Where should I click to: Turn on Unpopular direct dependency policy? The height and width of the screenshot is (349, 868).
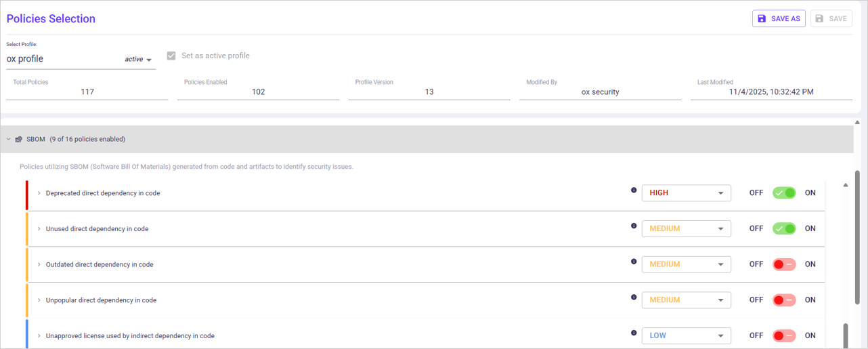point(784,300)
